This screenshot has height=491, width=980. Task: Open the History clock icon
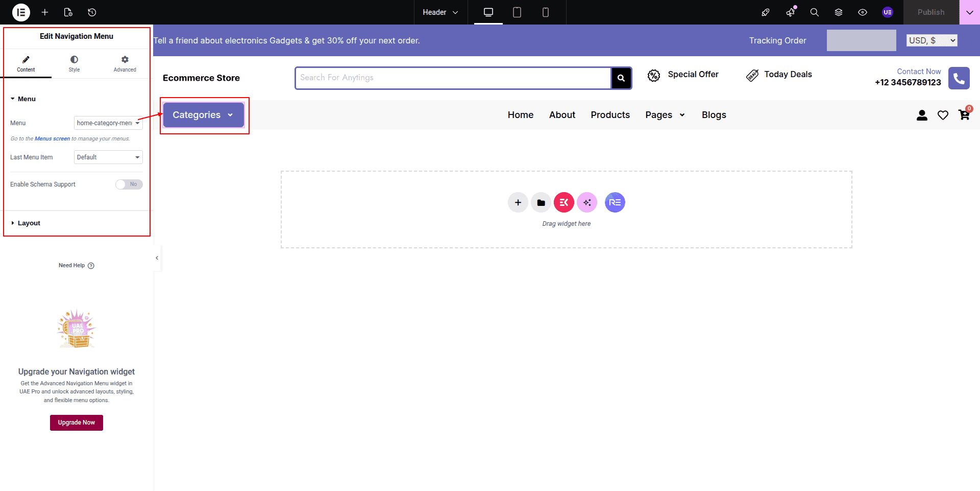click(x=92, y=12)
